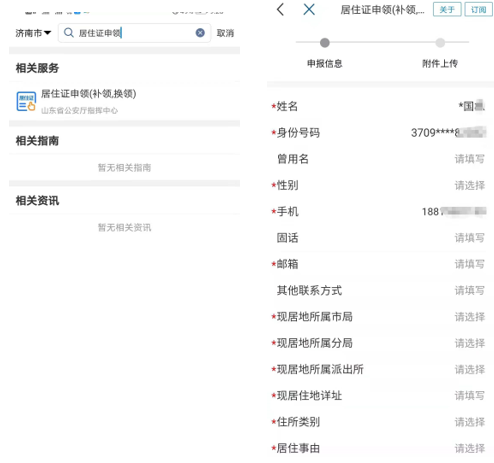Fill in the 曾用名 field
The height and width of the screenshot is (463, 494).
(x=379, y=159)
